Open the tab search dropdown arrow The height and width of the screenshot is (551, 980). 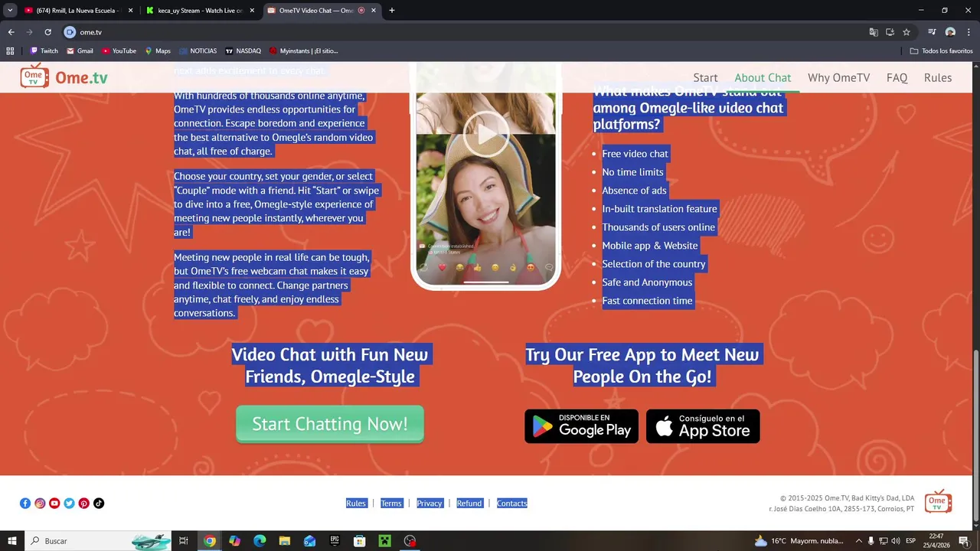click(10, 11)
